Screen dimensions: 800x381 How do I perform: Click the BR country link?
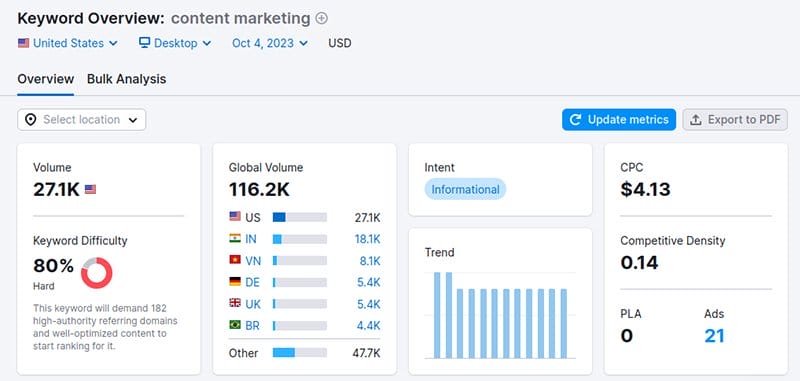pos(253,326)
